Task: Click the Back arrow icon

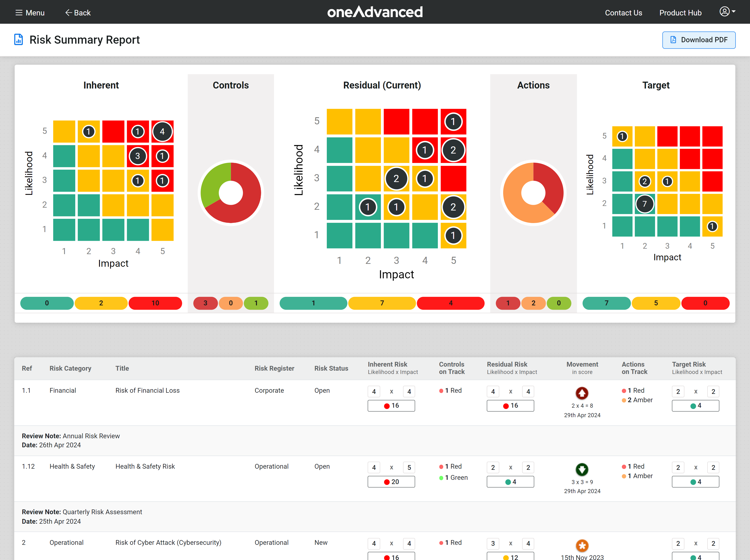Action: pos(68,13)
